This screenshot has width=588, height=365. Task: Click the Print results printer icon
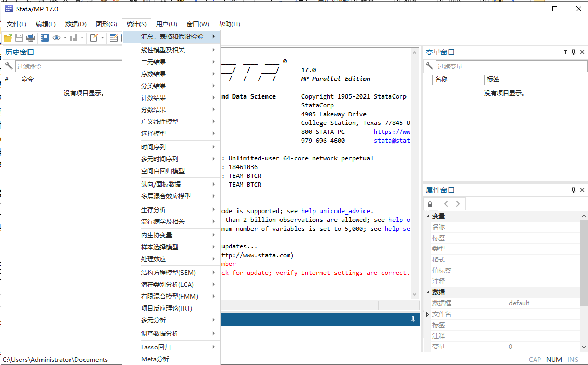pyautogui.click(x=31, y=38)
